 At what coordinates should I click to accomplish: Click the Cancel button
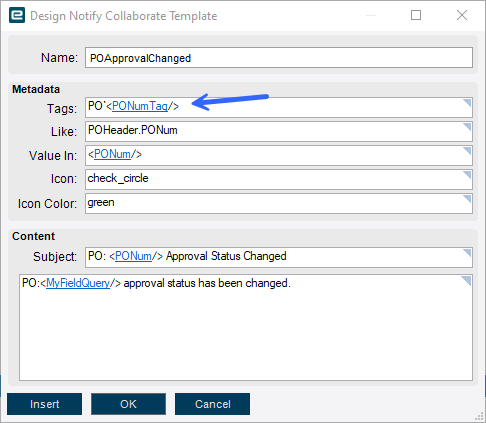pos(212,404)
